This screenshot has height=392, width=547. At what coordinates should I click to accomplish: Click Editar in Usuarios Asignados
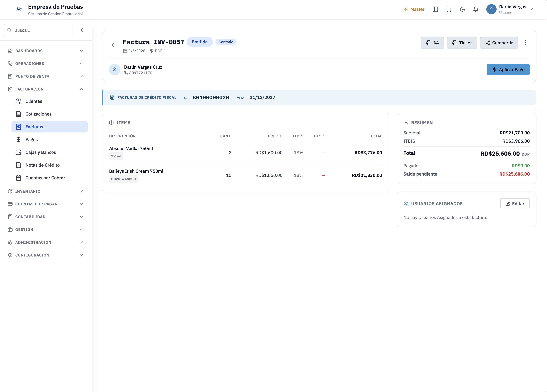(515, 204)
